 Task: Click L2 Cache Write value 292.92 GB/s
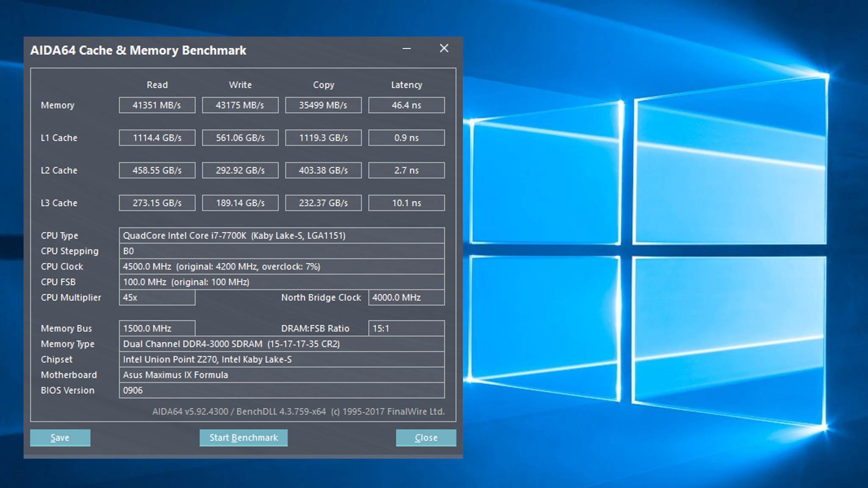[240, 170]
